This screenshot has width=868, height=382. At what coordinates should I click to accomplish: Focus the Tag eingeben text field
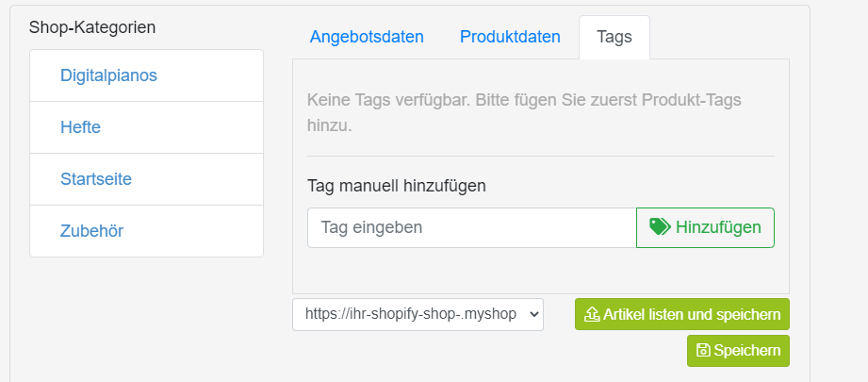(x=472, y=227)
